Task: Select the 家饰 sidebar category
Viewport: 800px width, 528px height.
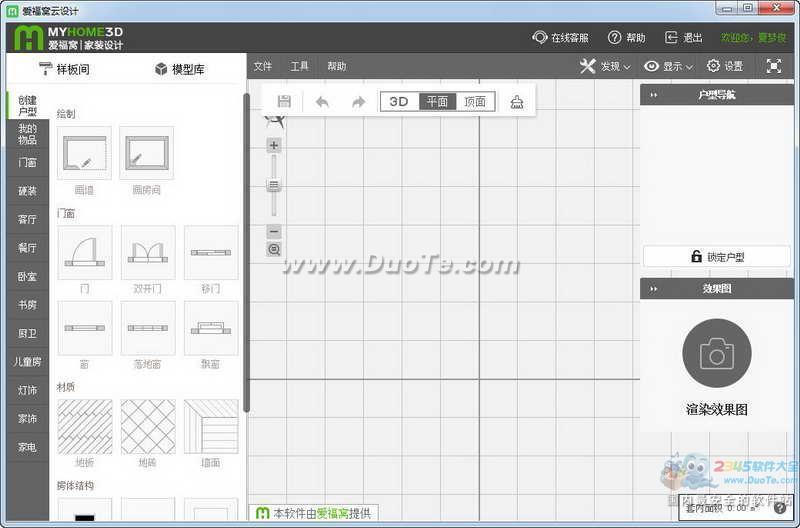Action: click(28, 419)
